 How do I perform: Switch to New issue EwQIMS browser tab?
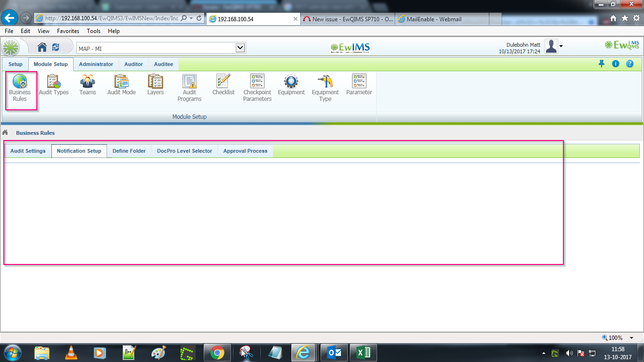pos(347,19)
